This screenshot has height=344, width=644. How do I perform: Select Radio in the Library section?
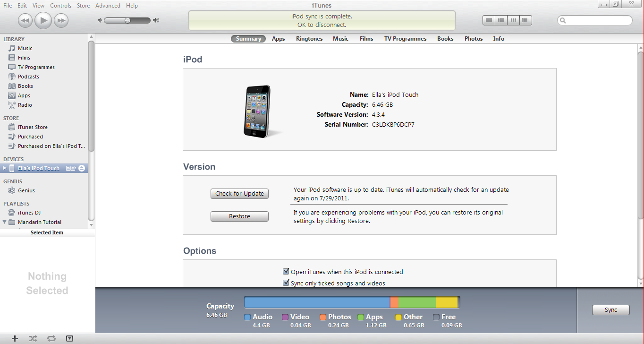click(x=26, y=105)
